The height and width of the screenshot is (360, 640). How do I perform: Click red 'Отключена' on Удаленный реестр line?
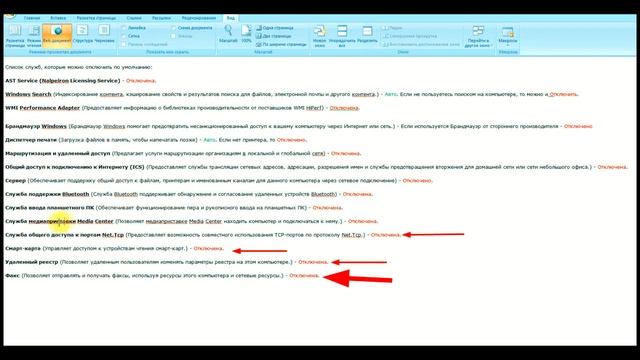(x=313, y=262)
